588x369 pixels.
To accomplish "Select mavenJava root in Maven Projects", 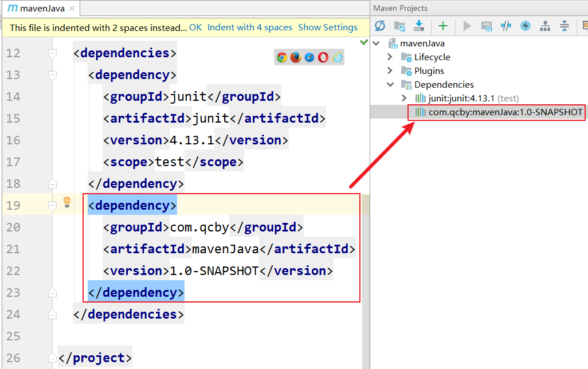I will click(422, 44).
